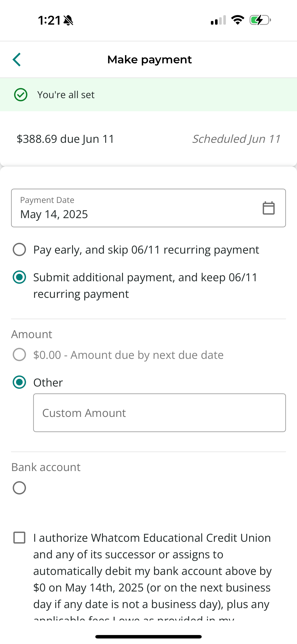Tap the cellular signal bars icon
The image size is (297, 644).
tap(218, 20)
